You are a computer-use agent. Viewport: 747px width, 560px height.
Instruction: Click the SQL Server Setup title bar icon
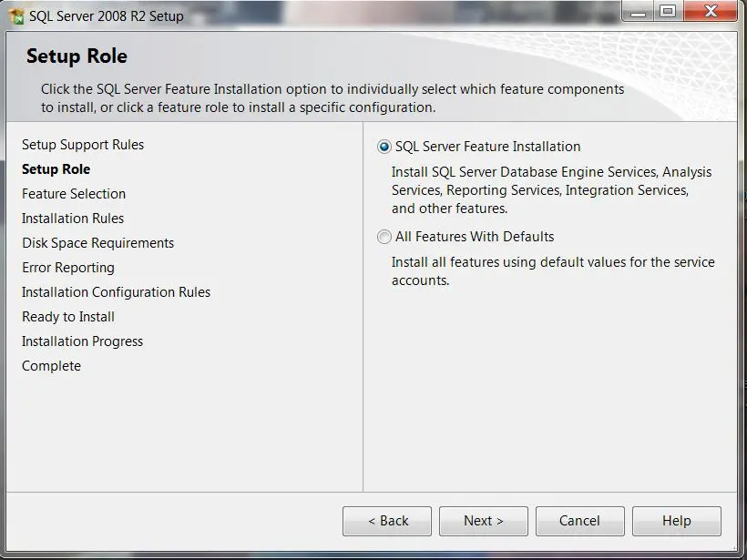click(x=15, y=15)
